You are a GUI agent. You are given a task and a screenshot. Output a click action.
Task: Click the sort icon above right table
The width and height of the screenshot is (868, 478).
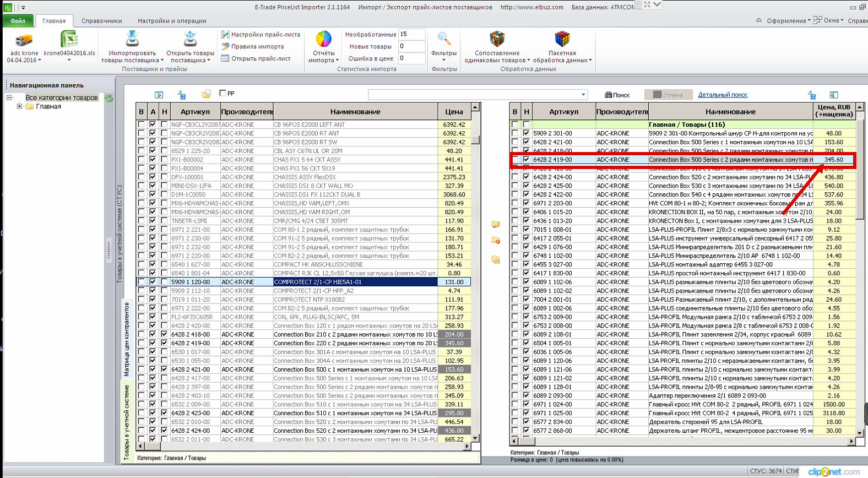pyautogui.click(x=812, y=95)
